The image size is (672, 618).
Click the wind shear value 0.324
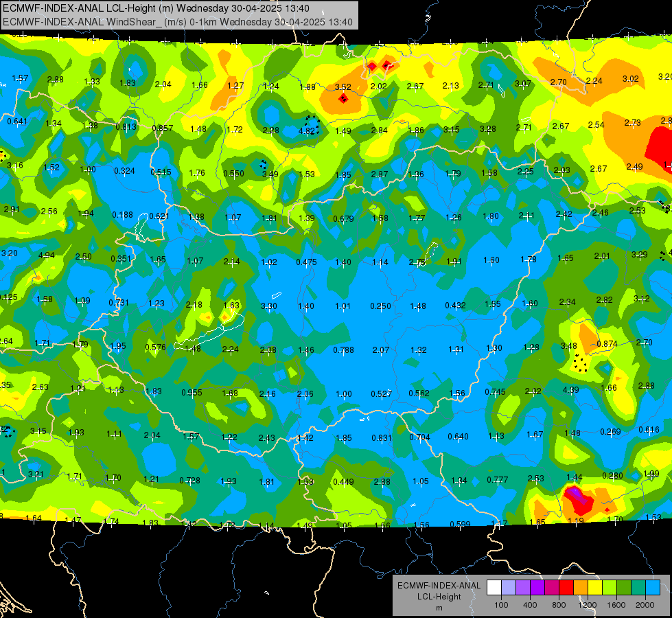(x=124, y=171)
